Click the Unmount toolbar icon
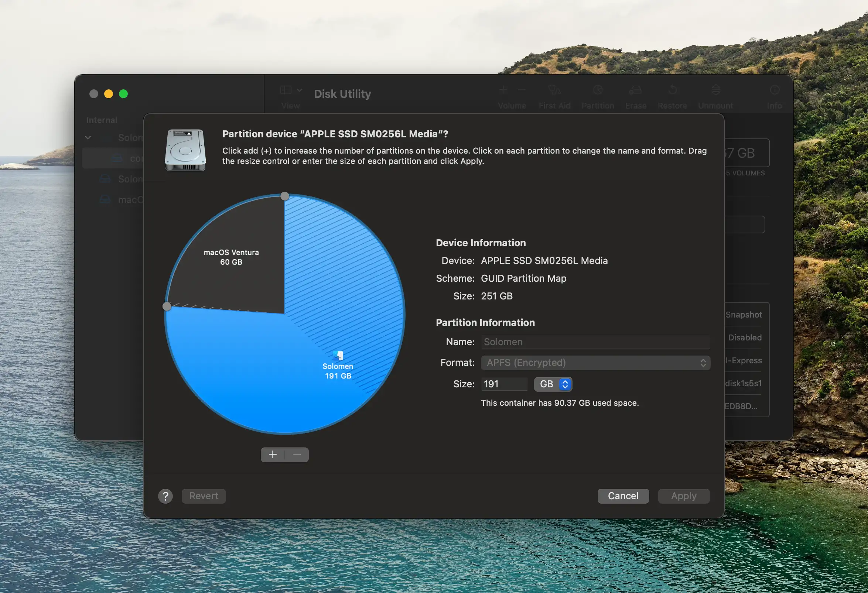The width and height of the screenshot is (868, 593). coord(715,90)
